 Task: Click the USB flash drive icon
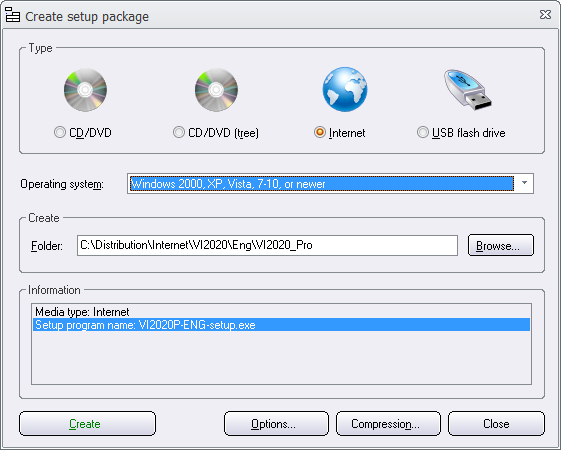pyautogui.click(x=468, y=89)
